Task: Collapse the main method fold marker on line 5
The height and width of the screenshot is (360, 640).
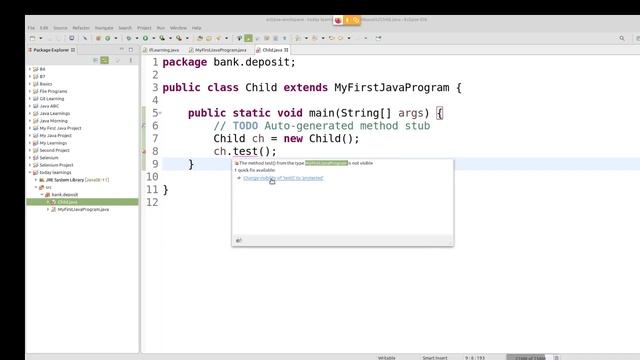Action: point(160,113)
